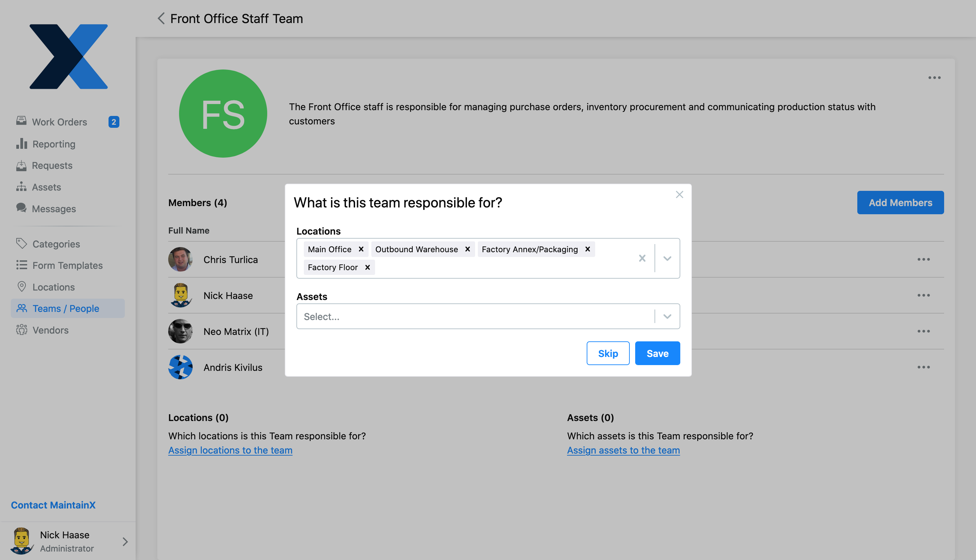976x560 pixels.
Task: Open the options menu for Nick Haase row
Action: (x=923, y=295)
